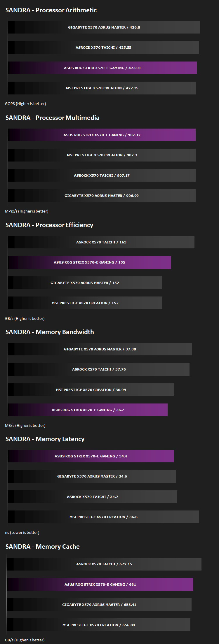The width and height of the screenshot is (219, 644).
Task: Click the purple ASUS ROG Strix 155 bar
Action: click(89, 262)
